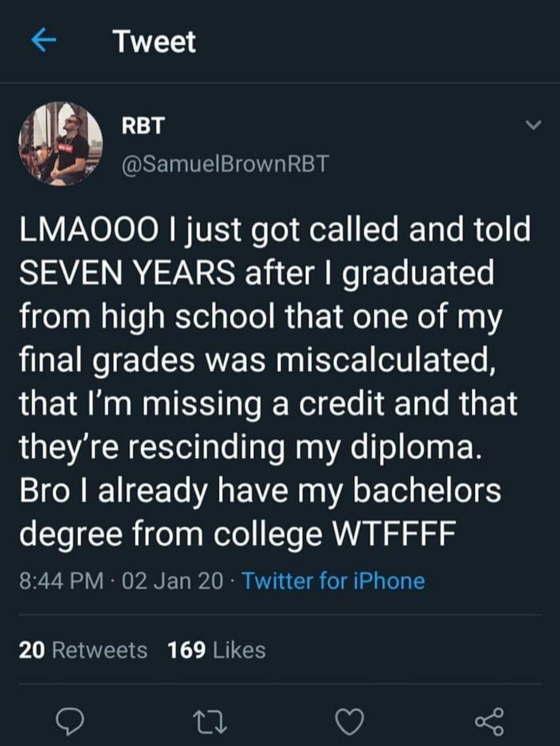The width and height of the screenshot is (560, 746).
Task: Tap the retweet arrows icon
Action: point(211,722)
